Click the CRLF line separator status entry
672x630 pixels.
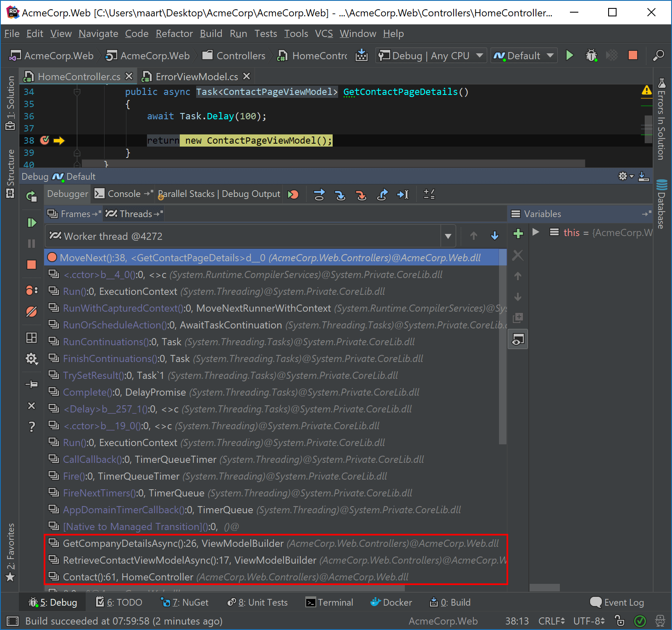(x=551, y=621)
